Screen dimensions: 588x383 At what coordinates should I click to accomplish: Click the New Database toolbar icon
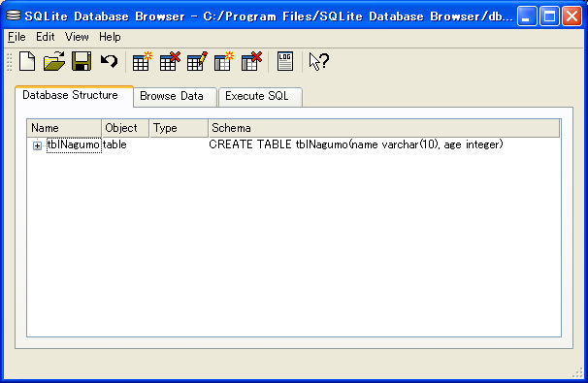[x=27, y=61]
